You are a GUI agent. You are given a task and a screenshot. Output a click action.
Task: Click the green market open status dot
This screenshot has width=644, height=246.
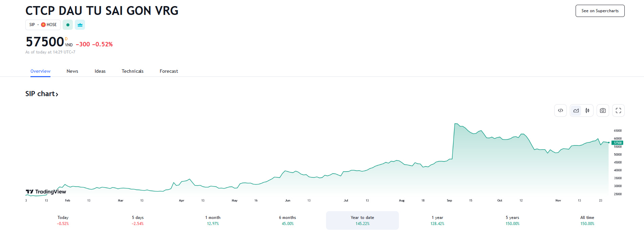pyautogui.click(x=68, y=25)
